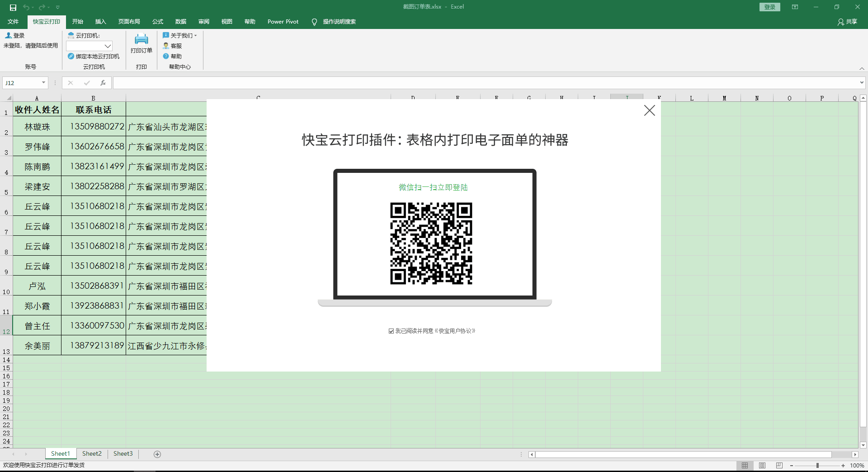This screenshot has width=868, height=472.
Task: Click the horizontal scrollbar left arrow
Action: 532,454
